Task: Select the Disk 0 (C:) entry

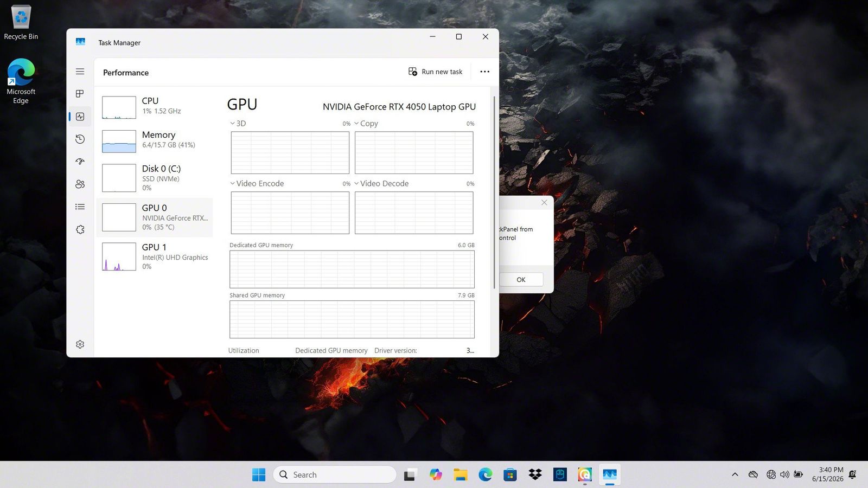Action: [155, 178]
